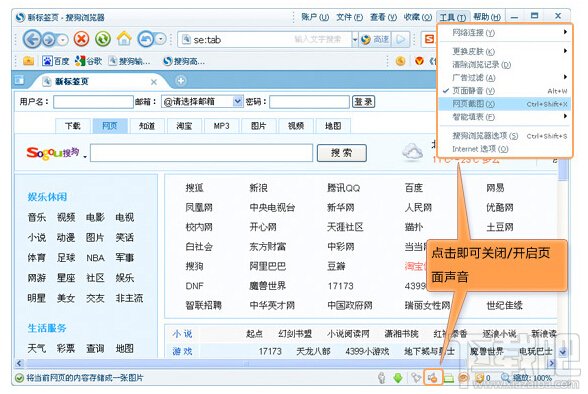The height and width of the screenshot is (394, 588).
Task: Click the high-speed mode button 高速
Action: [375, 39]
